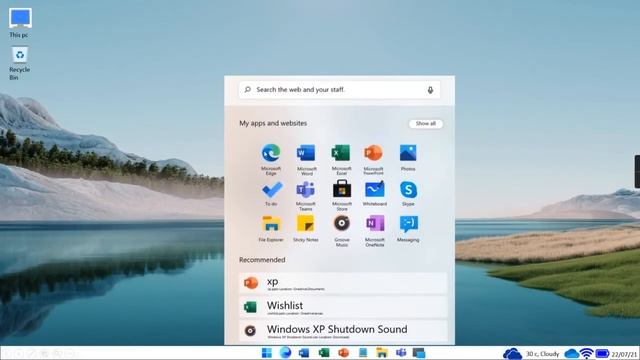
Task: Open File Explorer from the apps grid
Action: [x=271, y=224]
